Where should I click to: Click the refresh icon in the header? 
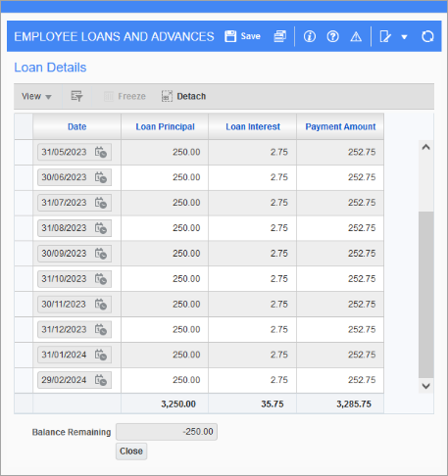[x=427, y=36]
